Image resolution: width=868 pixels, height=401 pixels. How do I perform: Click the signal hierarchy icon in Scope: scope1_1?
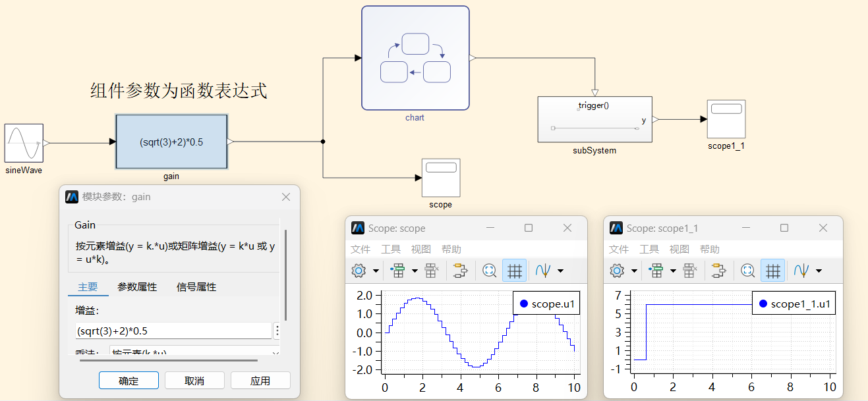[718, 271]
